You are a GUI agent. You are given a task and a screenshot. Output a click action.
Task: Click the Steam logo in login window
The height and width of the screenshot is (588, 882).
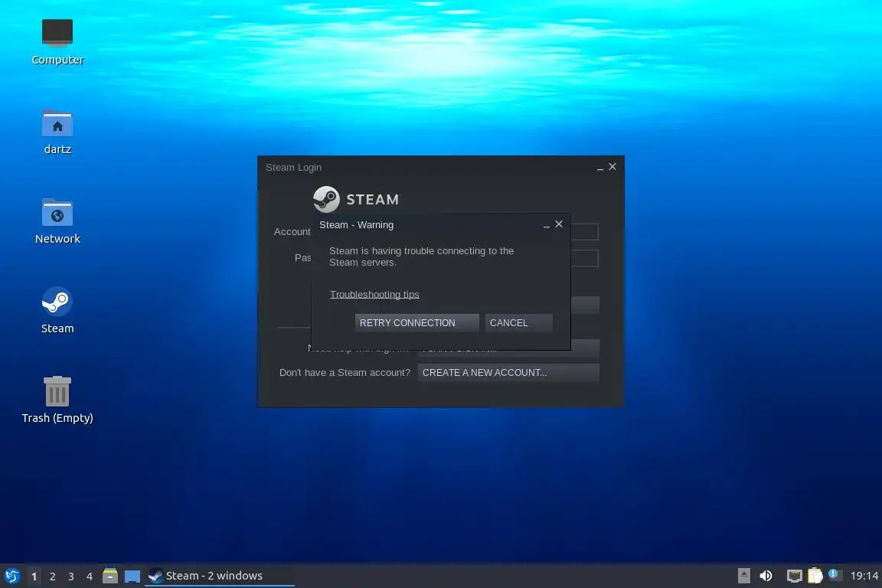356,199
